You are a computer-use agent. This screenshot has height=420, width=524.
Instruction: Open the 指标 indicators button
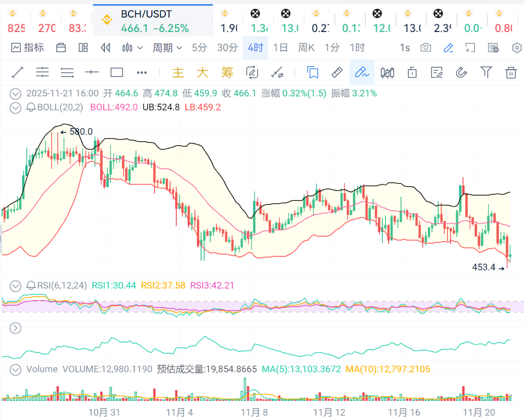[28, 48]
